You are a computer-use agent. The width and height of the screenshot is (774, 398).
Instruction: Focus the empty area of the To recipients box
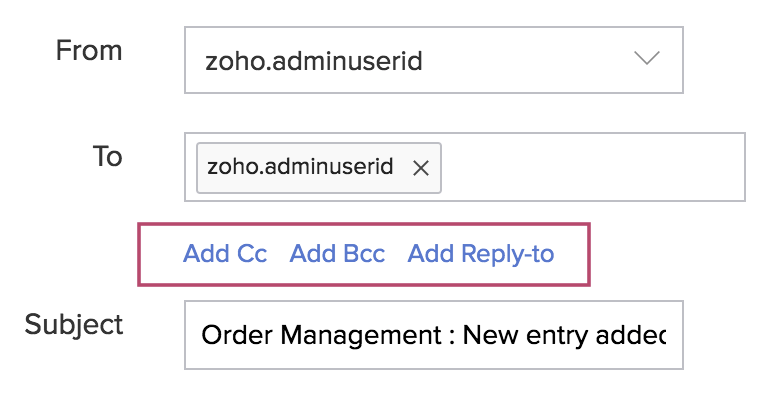point(592,167)
